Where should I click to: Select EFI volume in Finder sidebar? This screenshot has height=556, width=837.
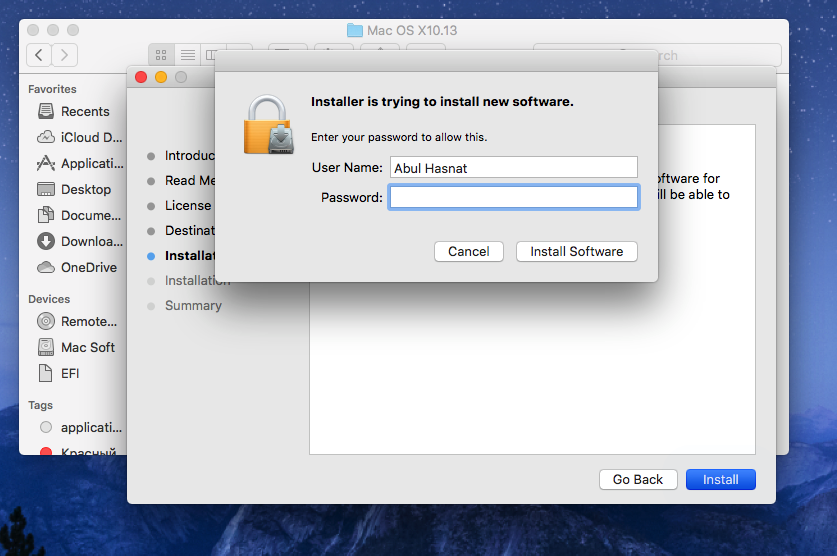pos(59,374)
